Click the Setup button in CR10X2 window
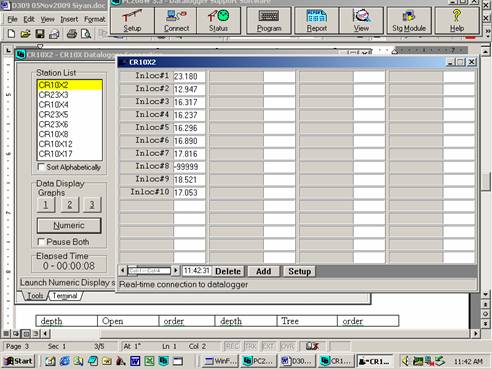The image size is (492, 369). [299, 271]
